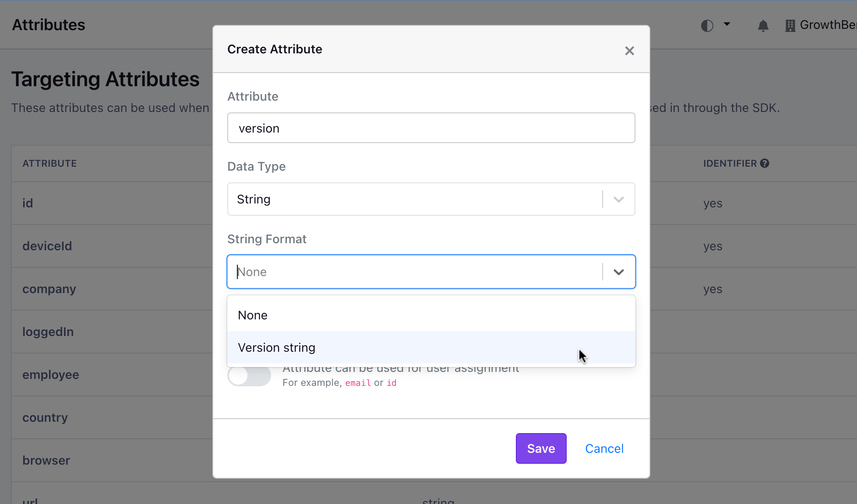Click the Attributes page title
This screenshot has height=504, width=857.
point(49,25)
